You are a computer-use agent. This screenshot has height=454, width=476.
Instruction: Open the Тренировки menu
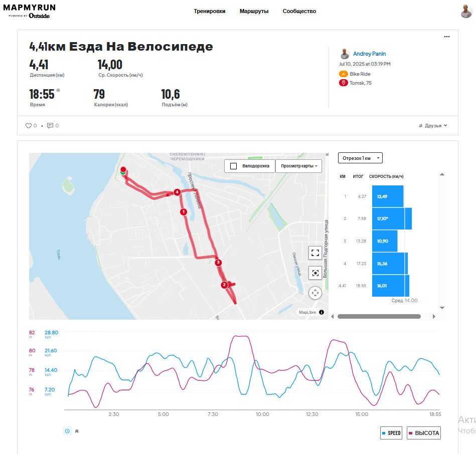210,11
